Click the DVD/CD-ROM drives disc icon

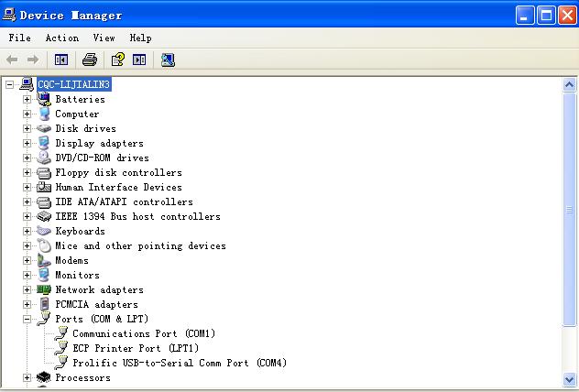tap(43, 158)
